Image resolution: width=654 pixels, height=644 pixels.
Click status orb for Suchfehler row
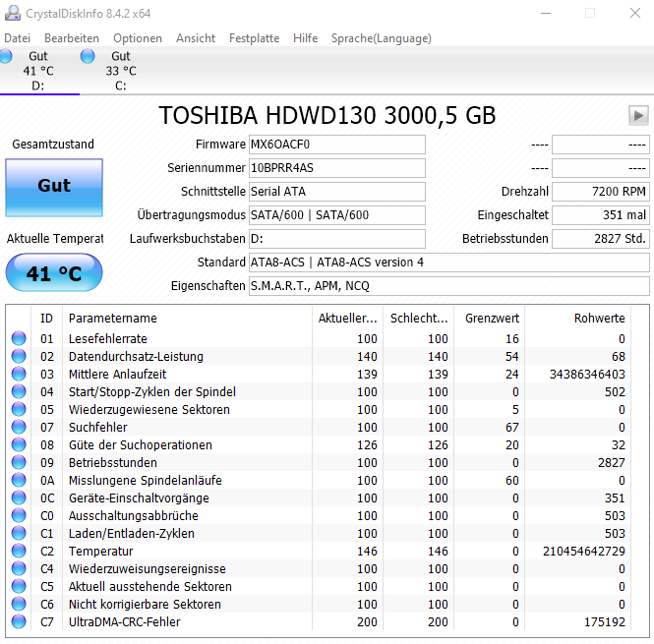click(x=19, y=427)
